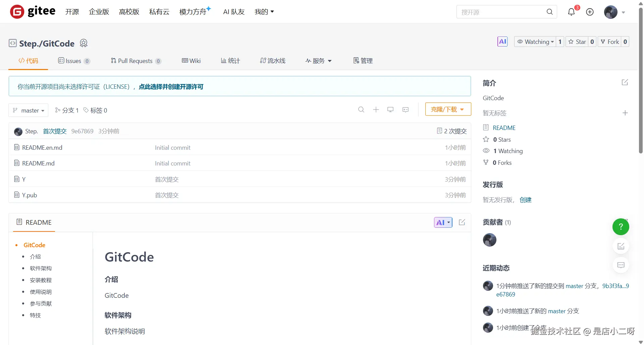Open the user avatar in header
The width and height of the screenshot is (644, 345).
(x=611, y=12)
